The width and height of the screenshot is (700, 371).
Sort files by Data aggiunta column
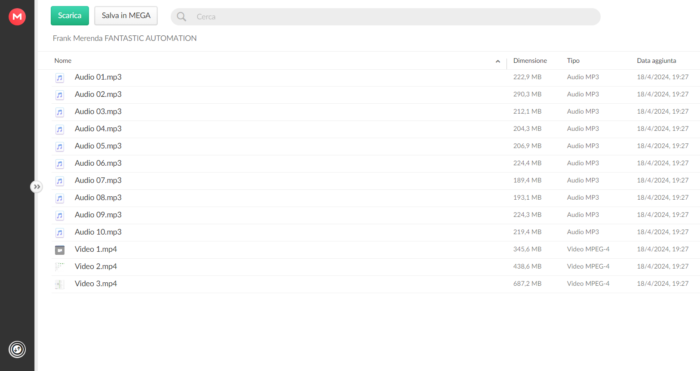click(x=656, y=60)
